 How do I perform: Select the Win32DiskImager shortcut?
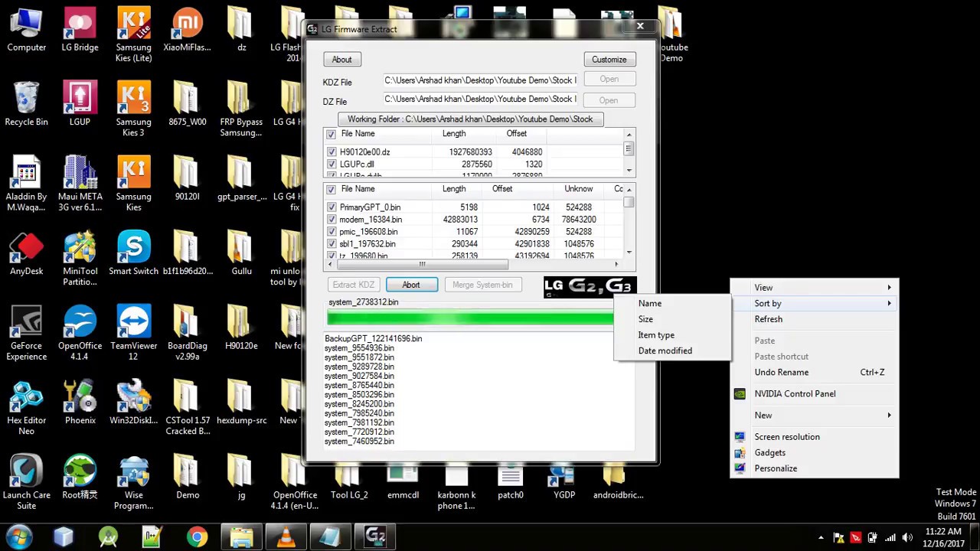(133, 403)
